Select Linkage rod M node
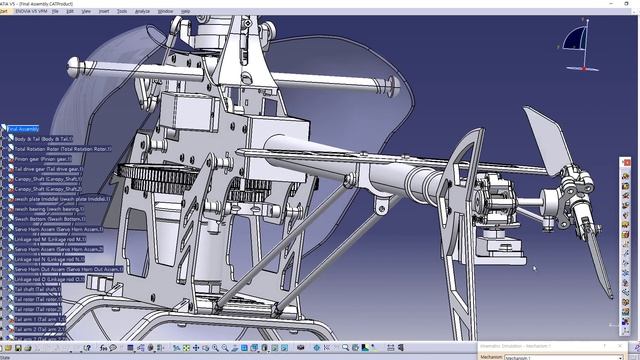The width and height of the screenshot is (640, 360). point(50,239)
